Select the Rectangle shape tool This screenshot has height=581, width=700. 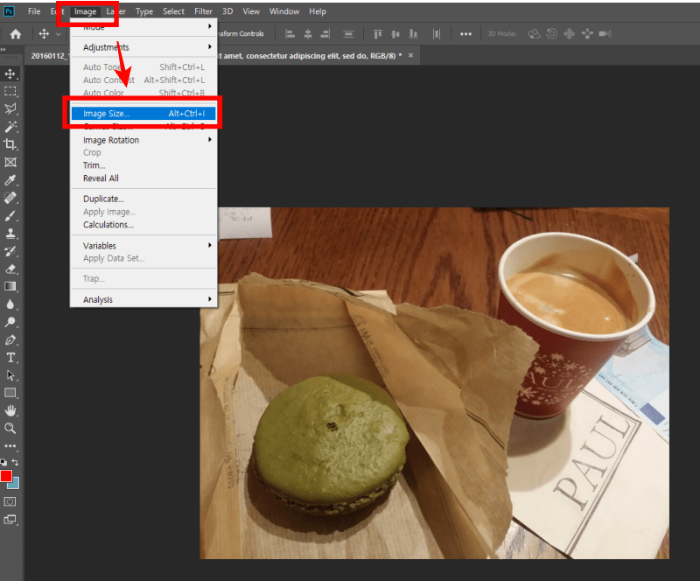coord(10,393)
